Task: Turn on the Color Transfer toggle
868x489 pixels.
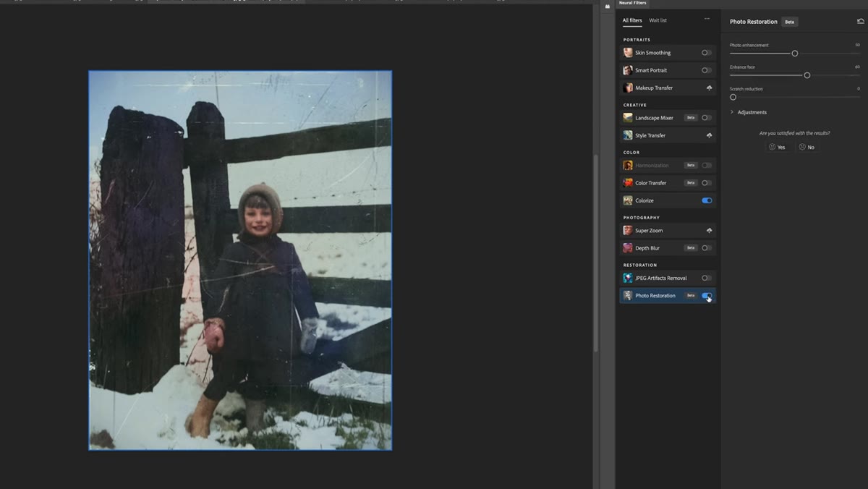Action: (x=707, y=183)
